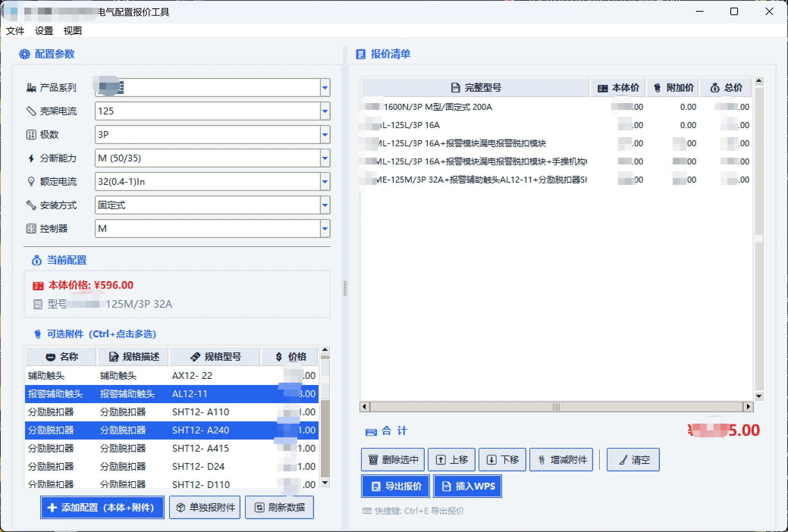This screenshot has height=532, width=788.
Task: Open the 文件 menu
Action: click(15, 31)
